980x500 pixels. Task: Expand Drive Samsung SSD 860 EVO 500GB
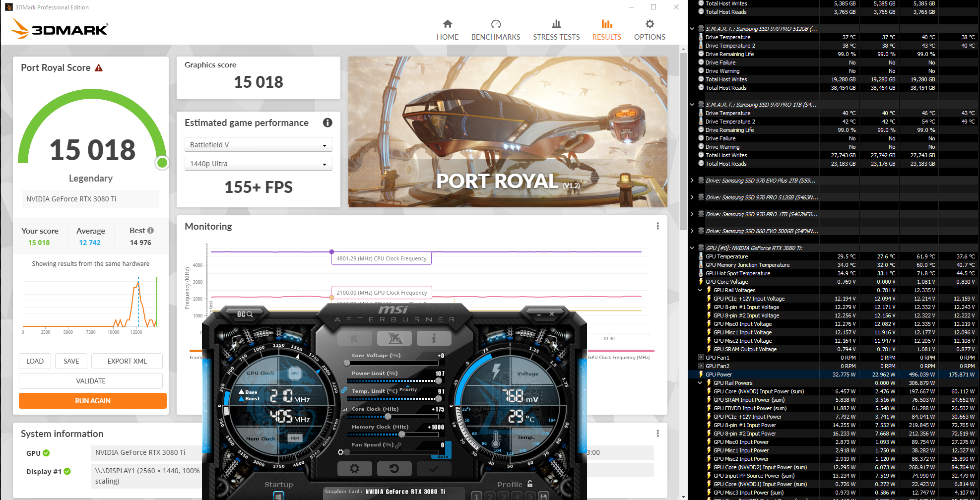pos(692,231)
